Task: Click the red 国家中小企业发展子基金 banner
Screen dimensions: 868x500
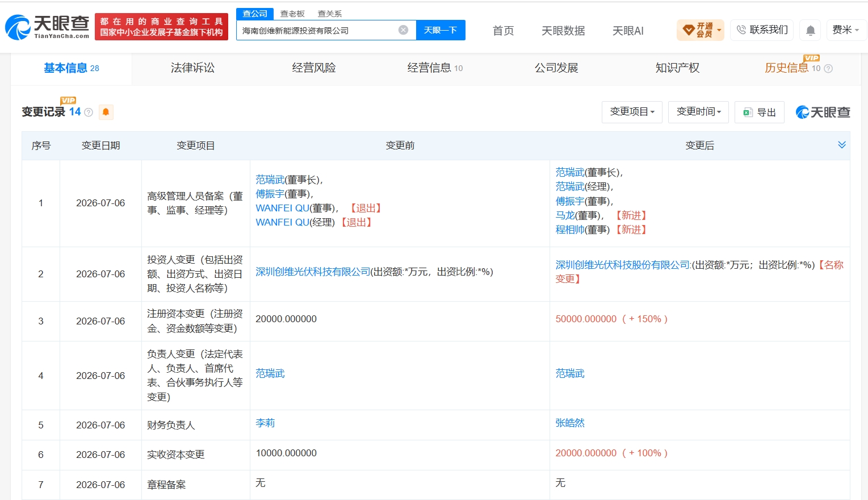Action: [x=161, y=27]
